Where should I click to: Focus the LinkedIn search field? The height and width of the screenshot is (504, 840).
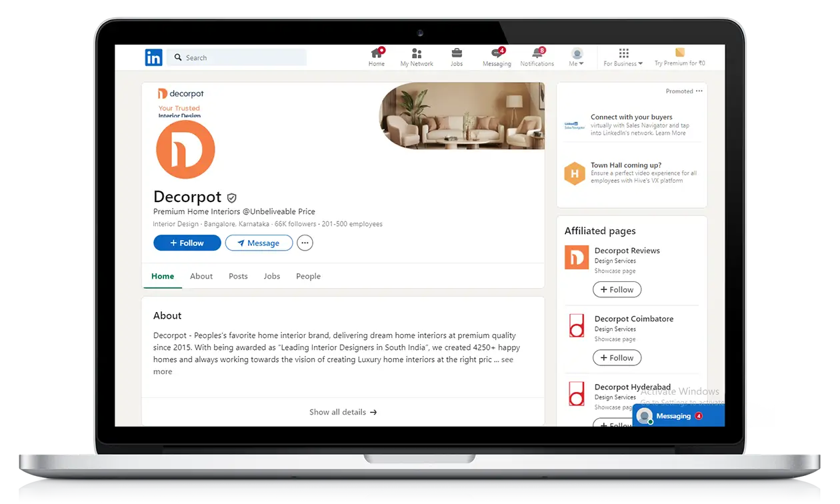tap(237, 58)
